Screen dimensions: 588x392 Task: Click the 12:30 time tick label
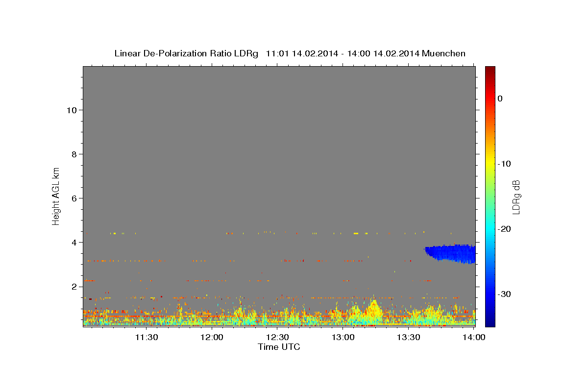click(x=277, y=337)
